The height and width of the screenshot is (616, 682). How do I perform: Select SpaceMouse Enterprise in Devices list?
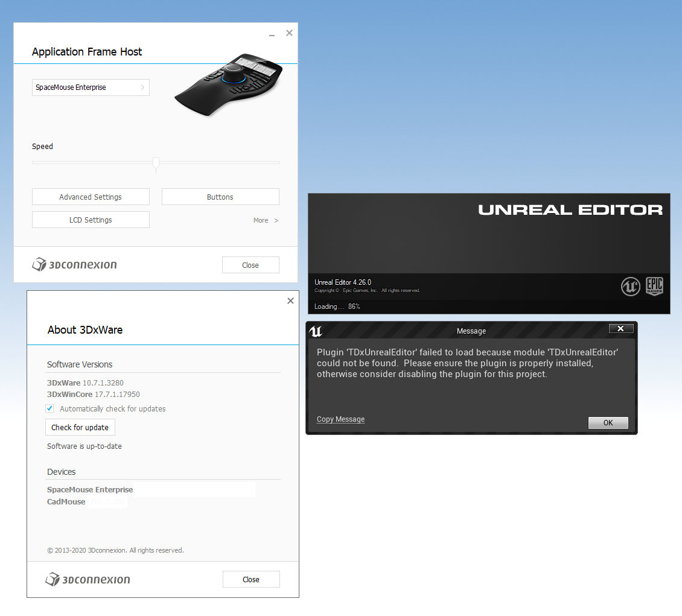pyautogui.click(x=90, y=489)
